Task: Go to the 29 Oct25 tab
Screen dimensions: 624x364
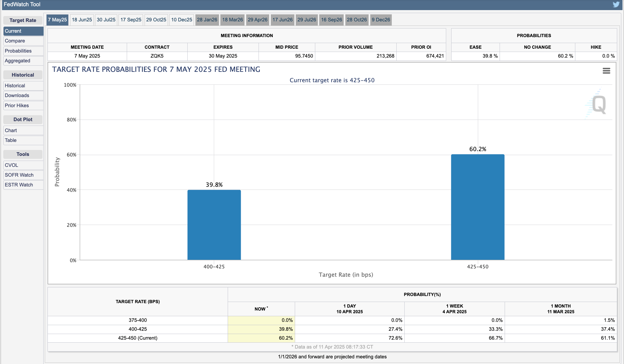Action: click(156, 20)
